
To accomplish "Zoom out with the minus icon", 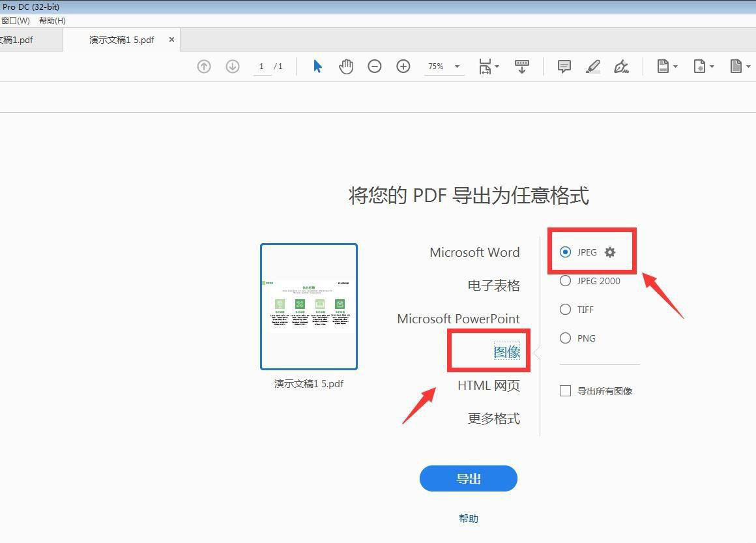I will (x=375, y=66).
